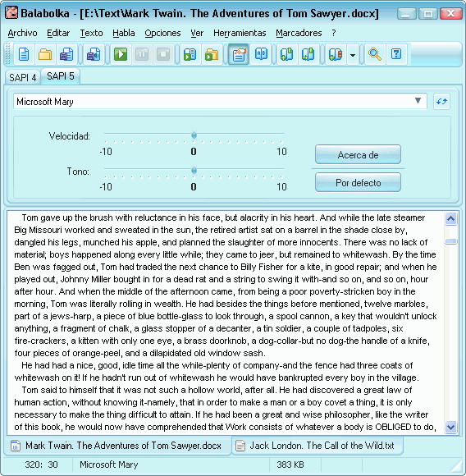Screen dimensions: 466x476
Task: Switch to Mark Twain Tom Sawyer.docx document tab
Action: (117, 446)
